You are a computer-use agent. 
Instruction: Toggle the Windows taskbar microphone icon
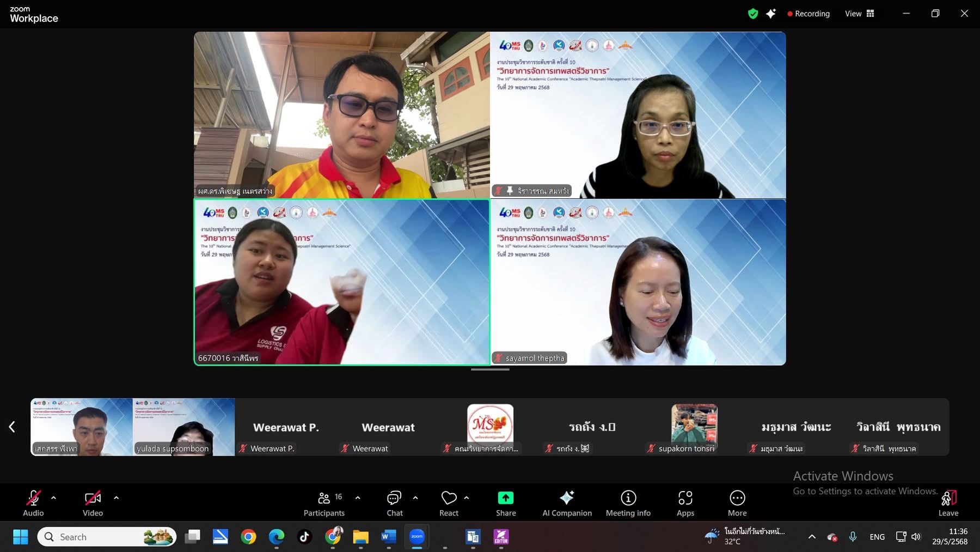click(x=853, y=537)
